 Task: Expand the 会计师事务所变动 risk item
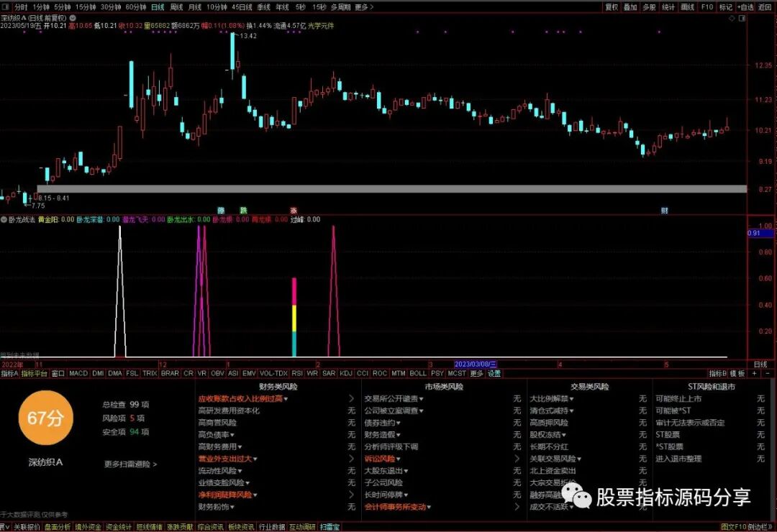click(397, 507)
